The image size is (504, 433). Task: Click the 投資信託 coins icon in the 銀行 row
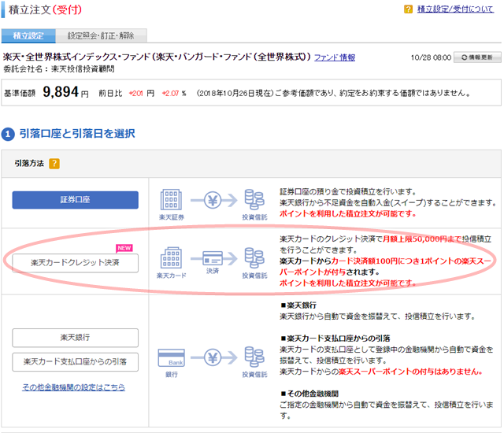[254, 357]
